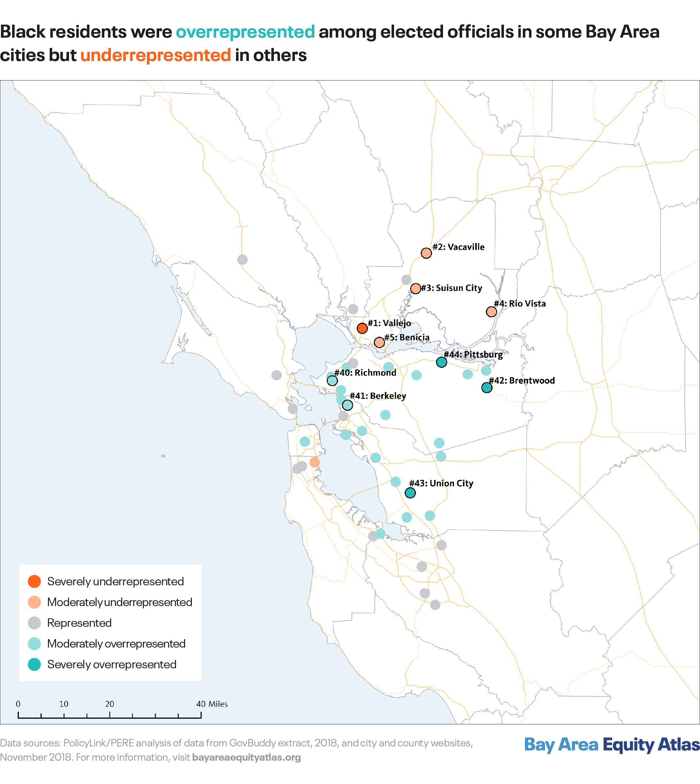Select the Berkeley map marker
Image resolution: width=700 pixels, height=784 pixels.
click(347, 405)
